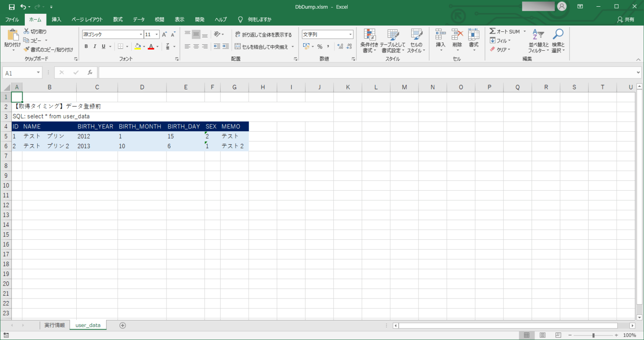Open the Conditional Formatting (条件付き書式) menu
The height and width of the screenshot is (340, 644).
(x=369, y=41)
